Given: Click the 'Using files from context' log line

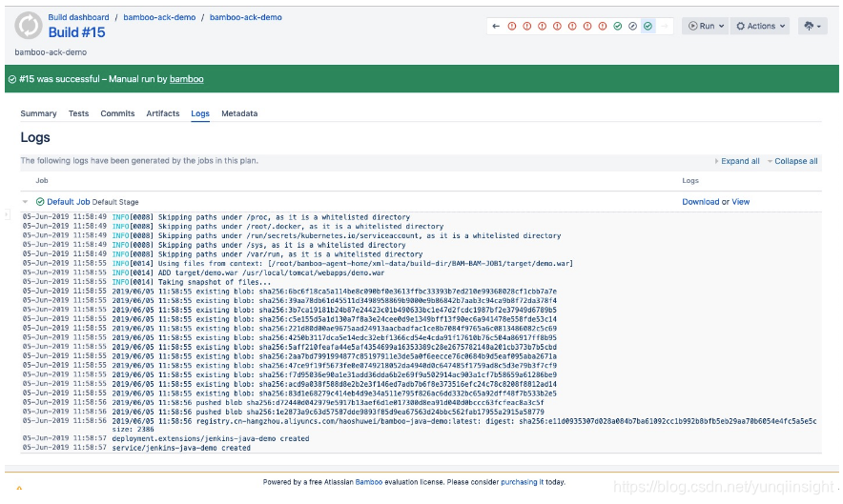Looking at the screenshot, I should coord(298,263).
